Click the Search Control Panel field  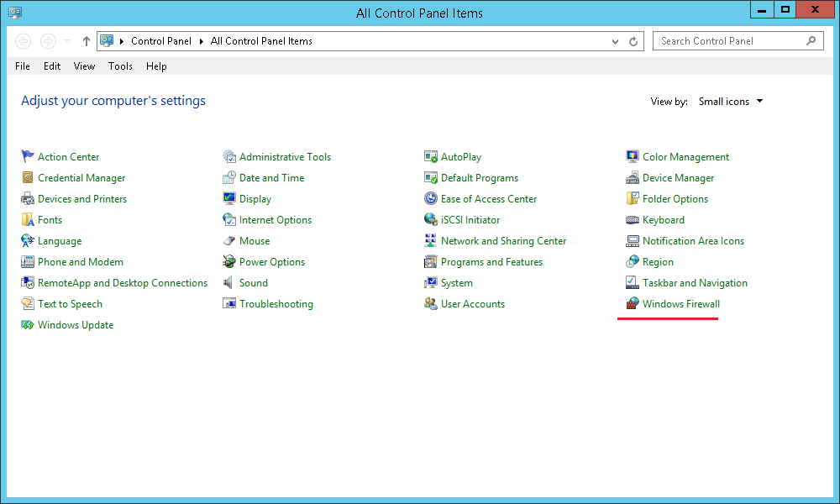click(738, 40)
